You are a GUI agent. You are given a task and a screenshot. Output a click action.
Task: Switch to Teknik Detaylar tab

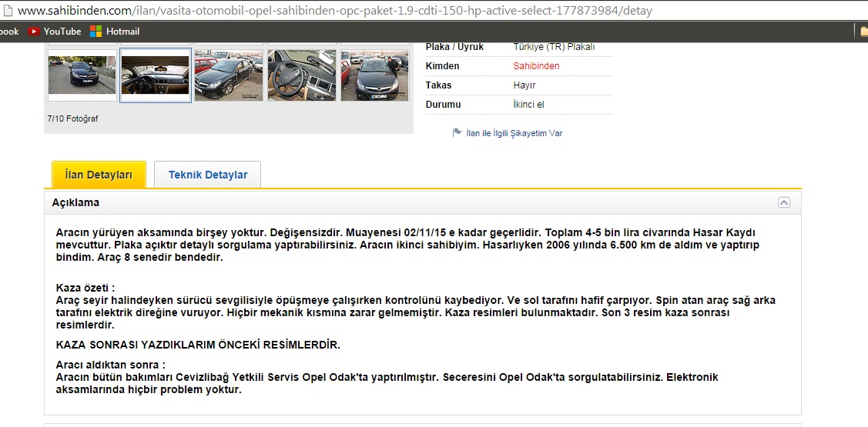tap(208, 175)
